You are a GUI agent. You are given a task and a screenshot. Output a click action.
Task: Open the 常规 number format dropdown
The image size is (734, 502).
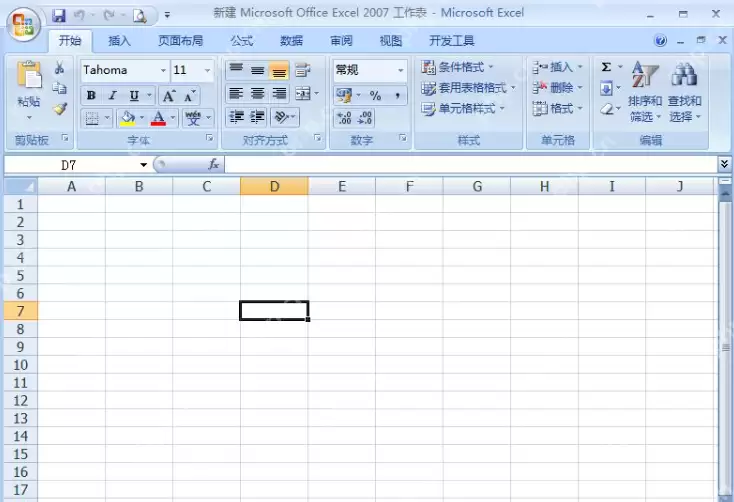(401, 70)
